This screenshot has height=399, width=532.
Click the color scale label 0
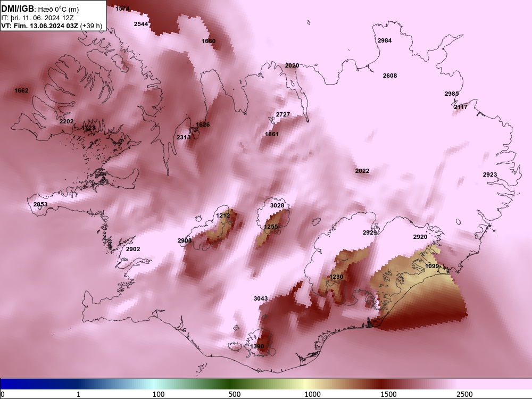(x=2, y=394)
